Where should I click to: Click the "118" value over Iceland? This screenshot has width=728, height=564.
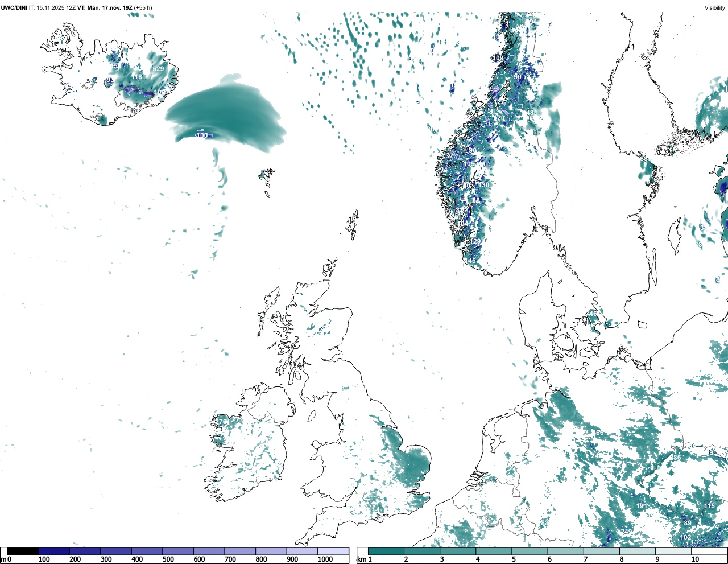coord(136,77)
